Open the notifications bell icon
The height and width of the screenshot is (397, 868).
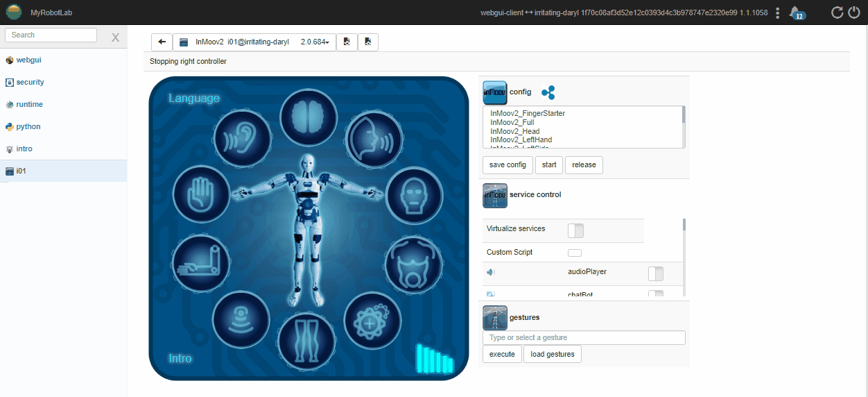pos(797,12)
